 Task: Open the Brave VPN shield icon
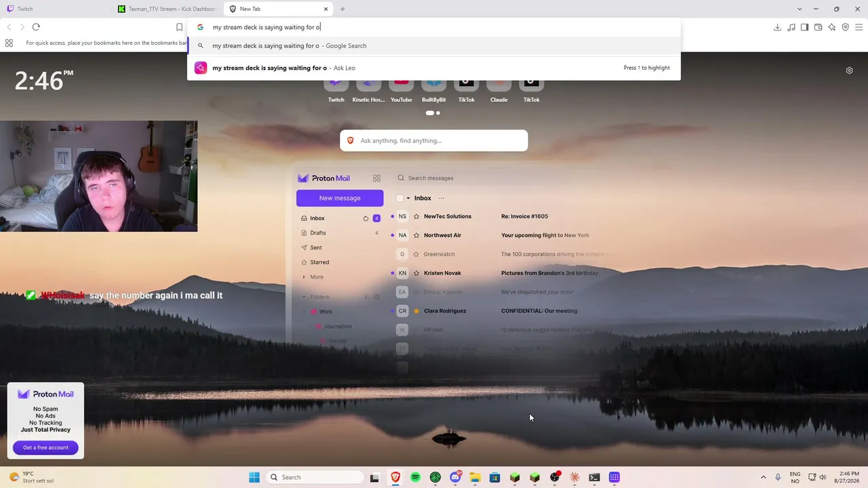tap(845, 27)
